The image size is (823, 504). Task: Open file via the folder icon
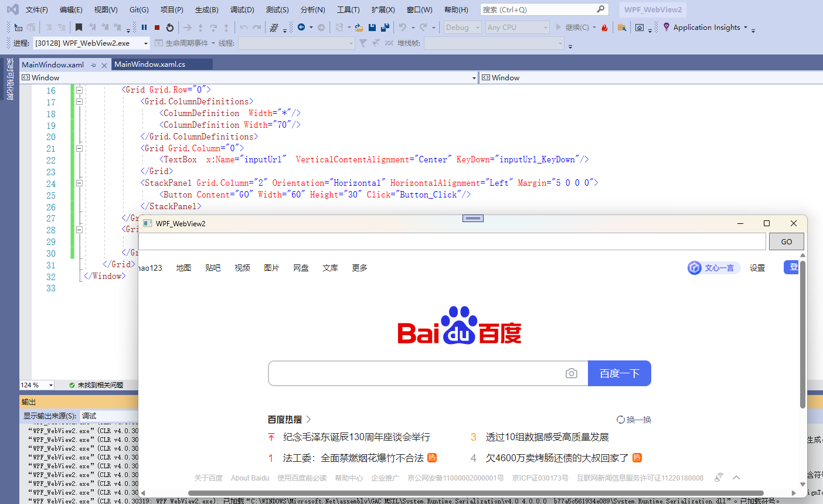click(359, 28)
